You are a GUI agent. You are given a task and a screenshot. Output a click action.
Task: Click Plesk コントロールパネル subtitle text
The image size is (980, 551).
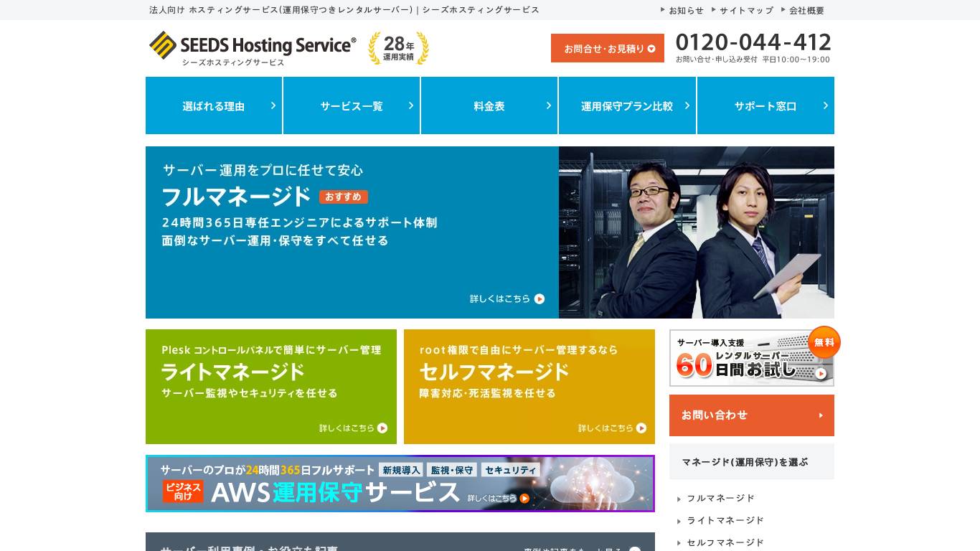(271, 350)
